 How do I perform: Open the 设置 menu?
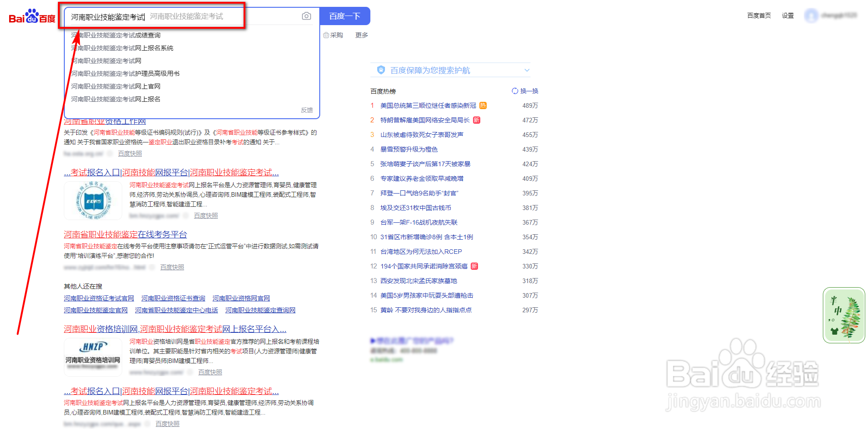pyautogui.click(x=787, y=15)
